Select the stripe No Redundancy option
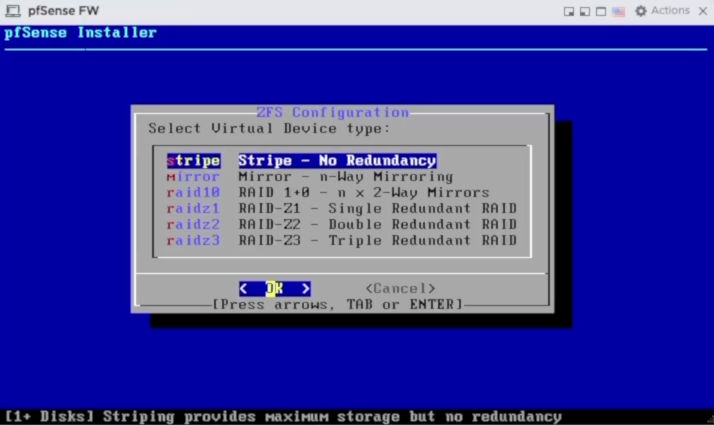The height and width of the screenshot is (425, 714). [x=301, y=160]
